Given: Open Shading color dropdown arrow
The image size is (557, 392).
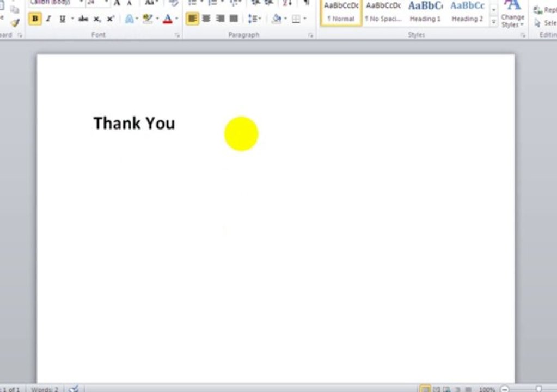Looking at the screenshot, I should [286, 19].
